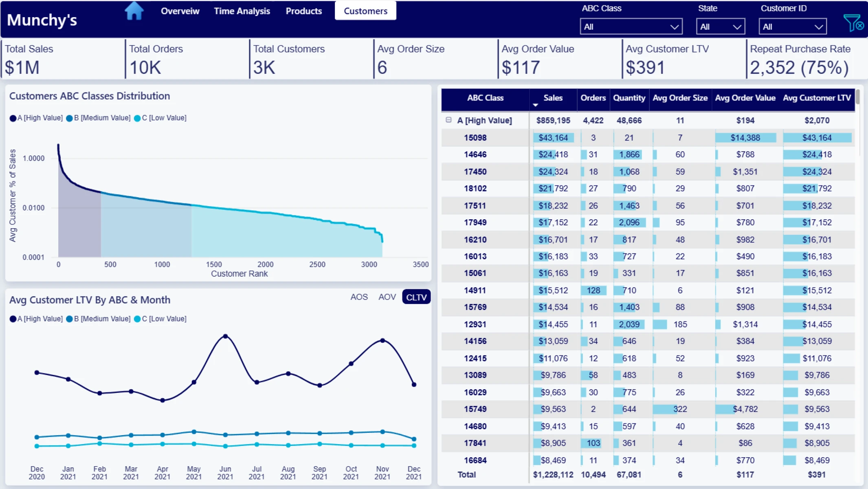This screenshot has height=489, width=868.
Task: Open the Products tab
Action: click(x=303, y=11)
